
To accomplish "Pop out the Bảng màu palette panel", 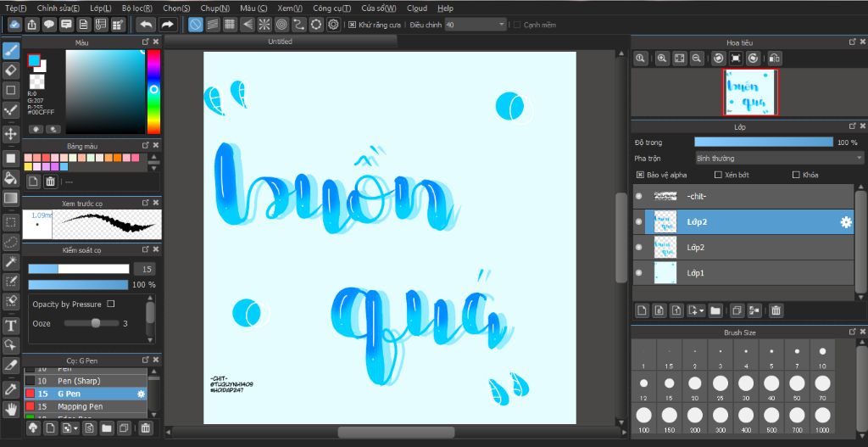I will pyautogui.click(x=146, y=146).
